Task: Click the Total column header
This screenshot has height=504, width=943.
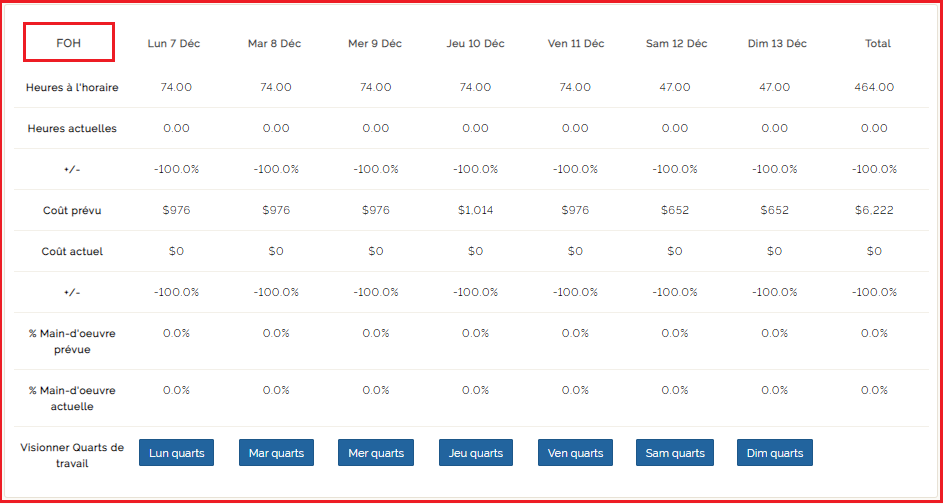Action: (x=878, y=44)
